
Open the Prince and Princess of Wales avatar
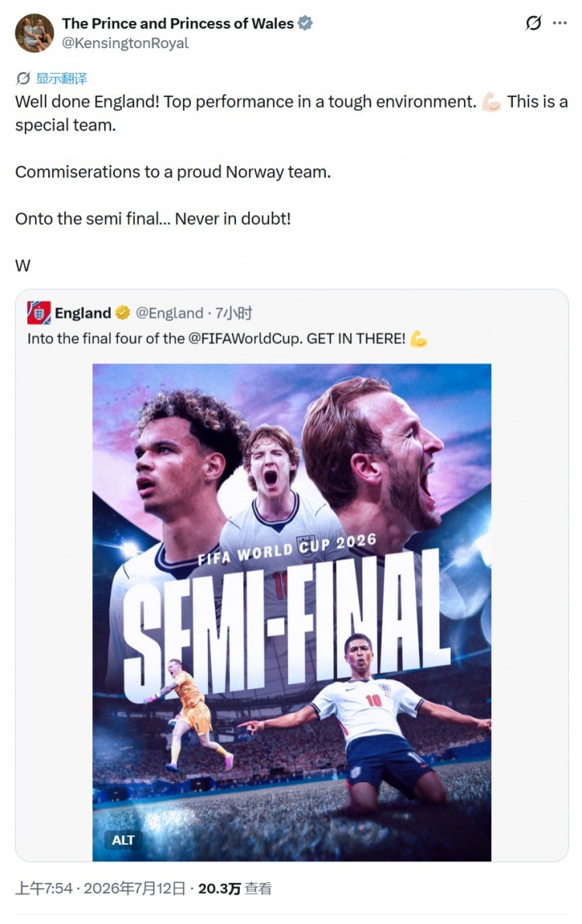[34, 33]
